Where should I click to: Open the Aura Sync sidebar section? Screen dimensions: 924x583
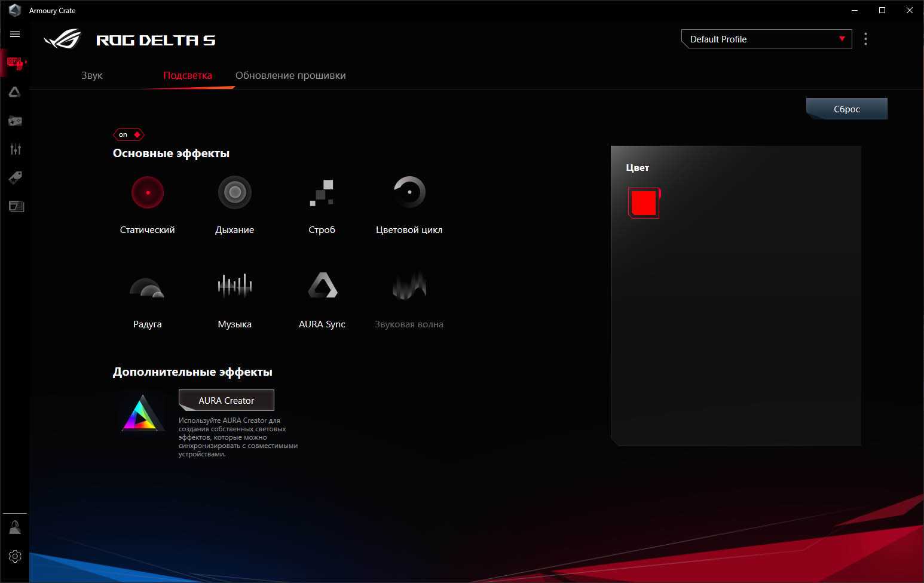15,92
